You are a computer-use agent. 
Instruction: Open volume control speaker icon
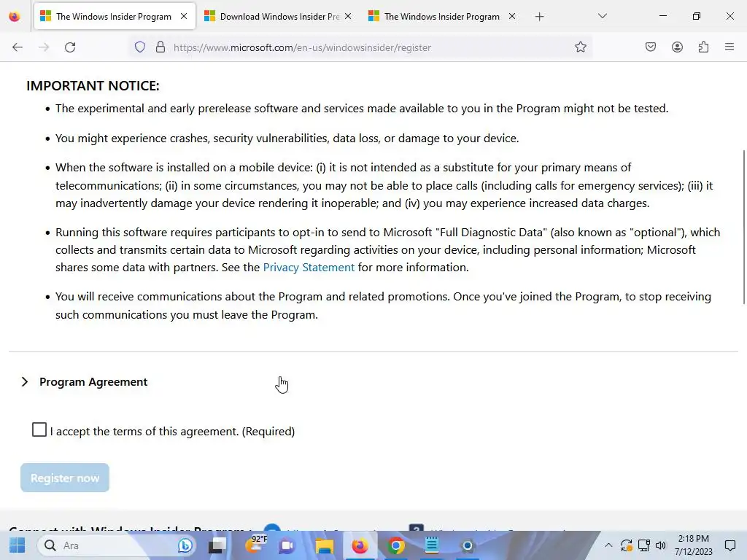point(661,545)
